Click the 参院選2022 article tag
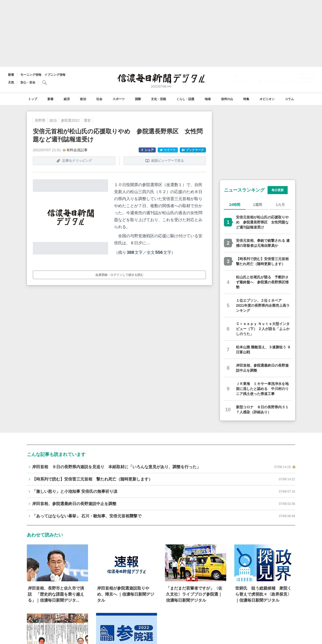 click(x=70, y=120)
